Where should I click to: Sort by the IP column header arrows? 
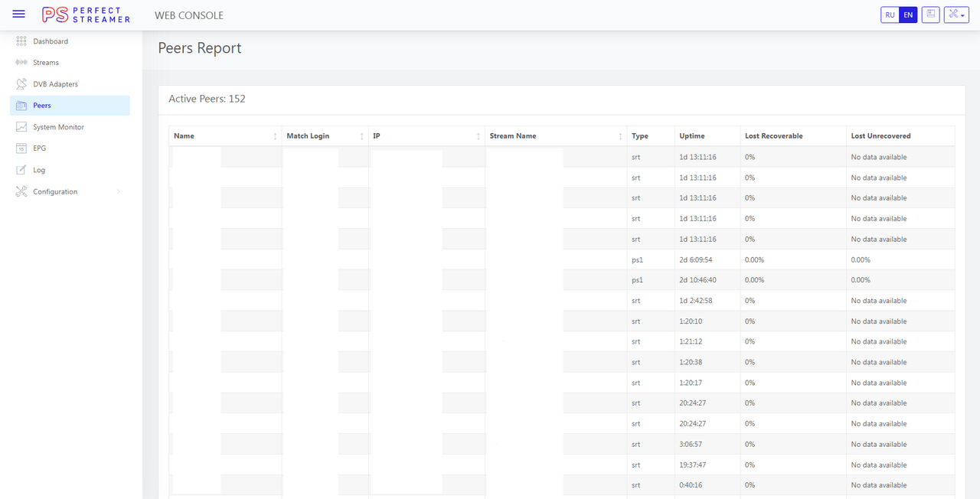coord(479,136)
